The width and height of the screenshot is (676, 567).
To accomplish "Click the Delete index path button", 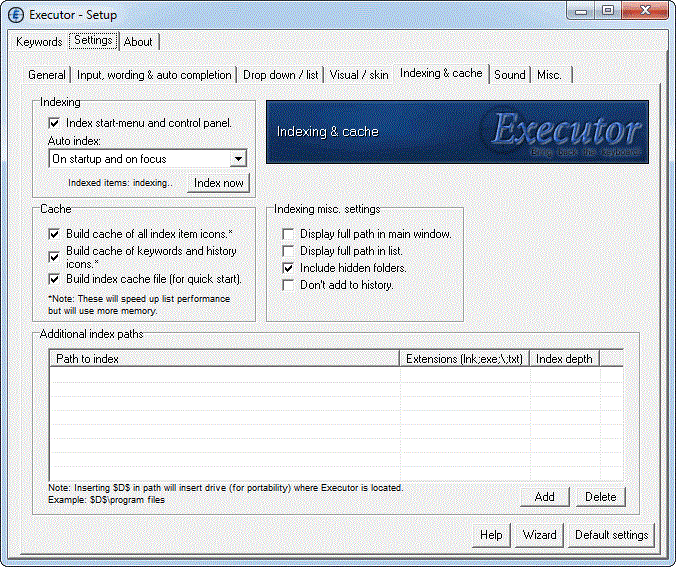I will (x=600, y=497).
